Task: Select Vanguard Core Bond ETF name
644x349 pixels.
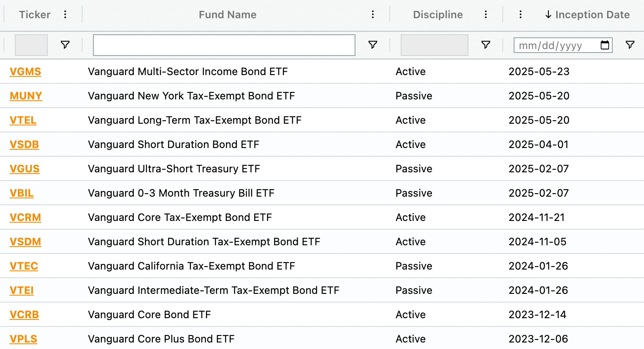Action: point(149,315)
